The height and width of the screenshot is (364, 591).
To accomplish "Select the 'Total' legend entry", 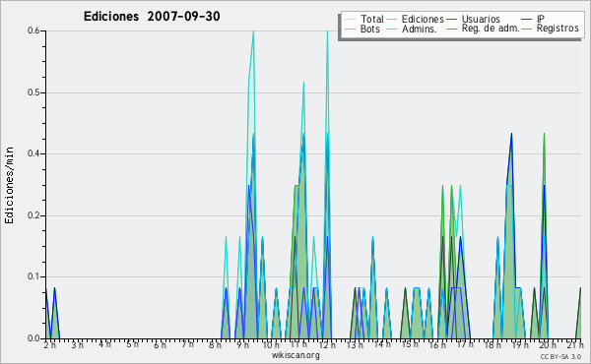I will [x=372, y=19].
